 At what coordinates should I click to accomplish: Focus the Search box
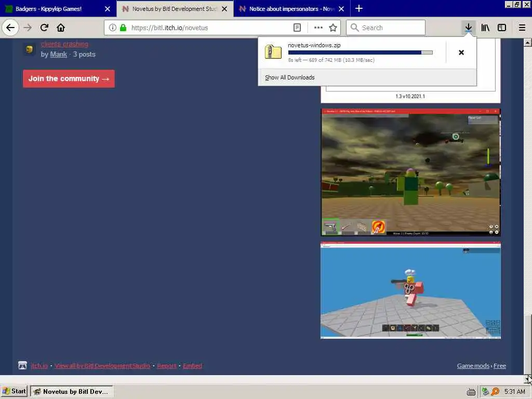pyautogui.click(x=386, y=28)
